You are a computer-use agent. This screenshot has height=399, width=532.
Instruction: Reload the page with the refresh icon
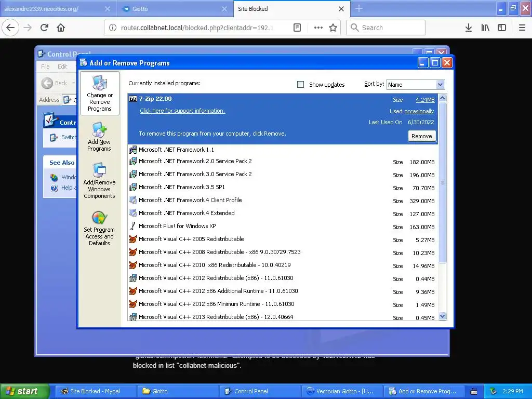[44, 28]
